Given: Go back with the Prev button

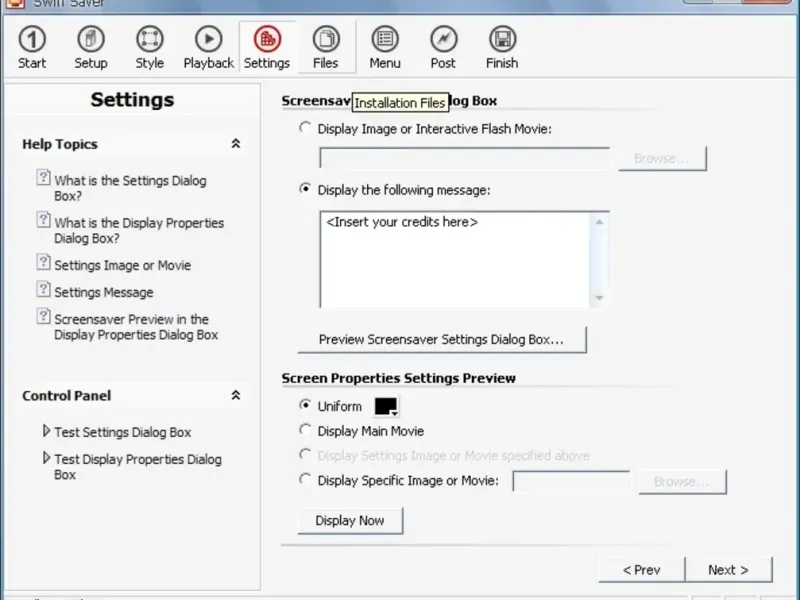Looking at the screenshot, I should (642, 570).
